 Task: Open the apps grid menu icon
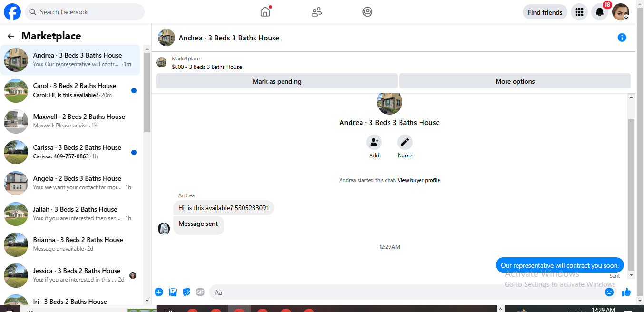pos(579,12)
